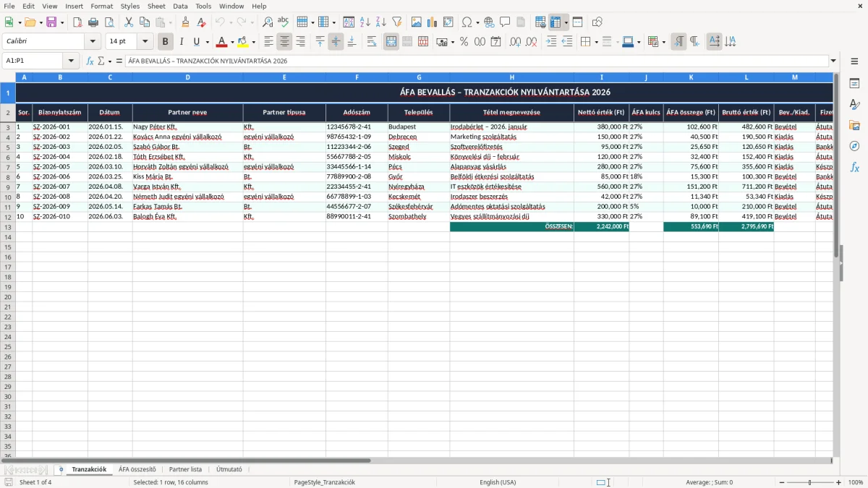Expand the formula bar
Screen dimensions: 868x488
[833, 61]
